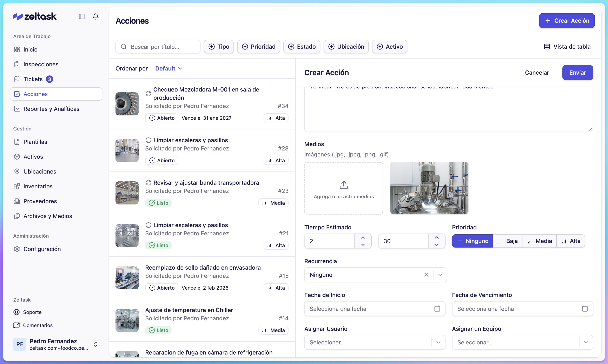This screenshot has width=608, height=364.
Task: Open Reportes y Analíticas
Action: pyautogui.click(x=56, y=109)
